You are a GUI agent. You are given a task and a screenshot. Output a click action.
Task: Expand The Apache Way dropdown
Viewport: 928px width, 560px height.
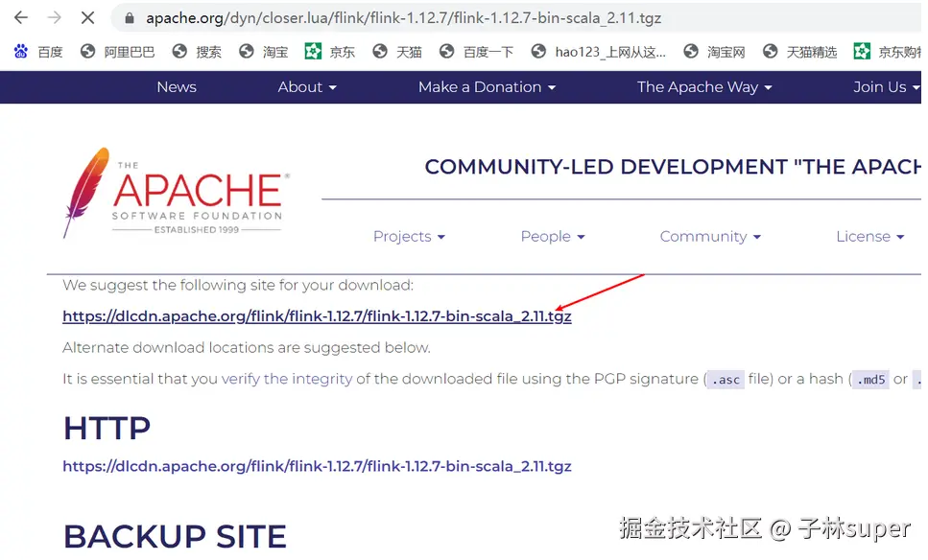click(x=704, y=87)
